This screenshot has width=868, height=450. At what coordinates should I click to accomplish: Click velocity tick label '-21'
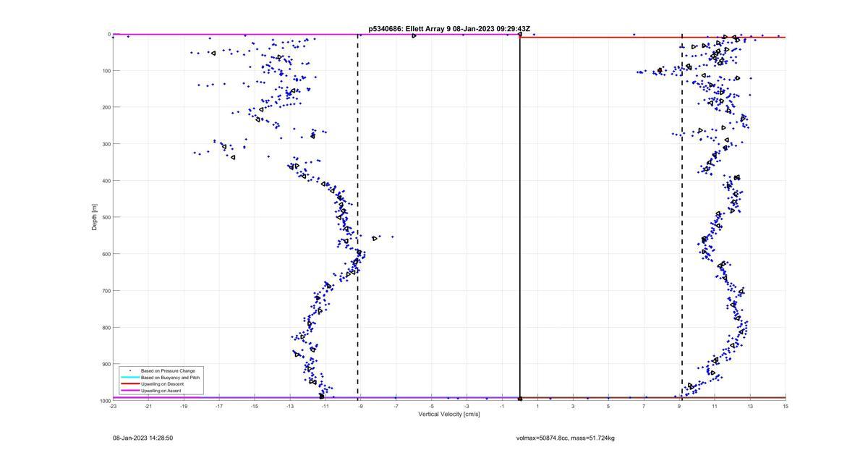pos(148,407)
